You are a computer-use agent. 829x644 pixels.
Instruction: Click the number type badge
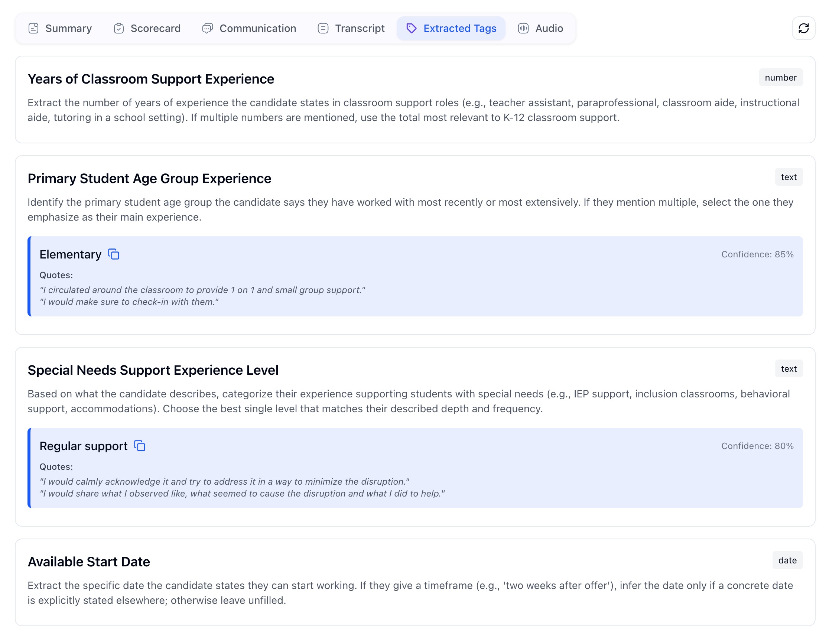(x=780, y=77)
